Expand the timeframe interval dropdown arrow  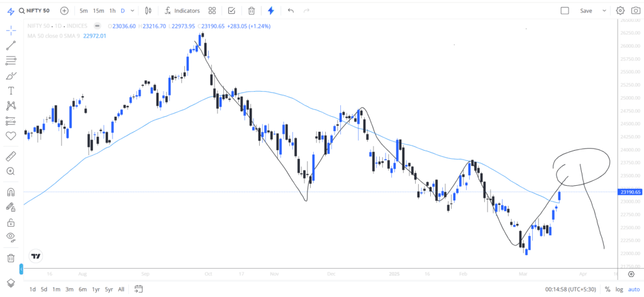tap(132, 11)
